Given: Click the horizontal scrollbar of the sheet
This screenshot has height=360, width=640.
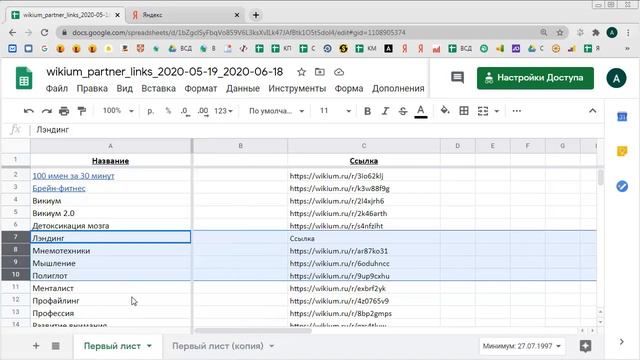Looking at the screenshot, I should [x=253, y=331].
